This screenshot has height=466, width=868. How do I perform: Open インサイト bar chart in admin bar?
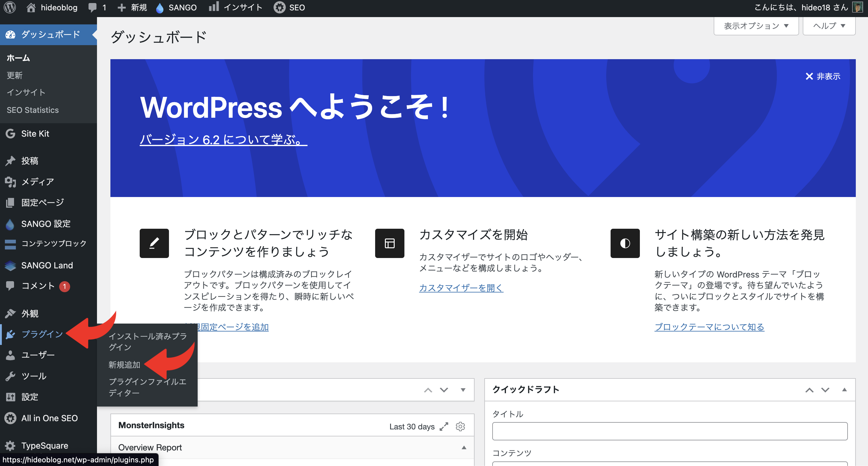pyautogui.click(x=213, y=7)
